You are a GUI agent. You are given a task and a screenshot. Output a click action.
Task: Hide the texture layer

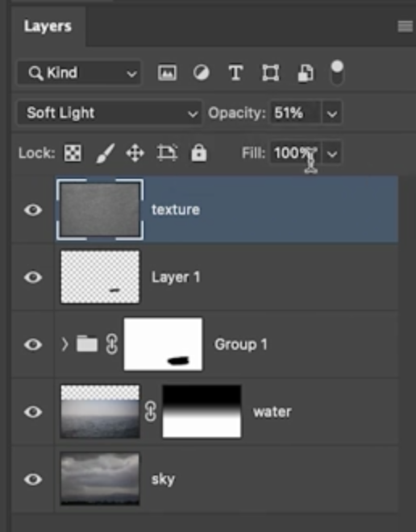tap(33, 210)
